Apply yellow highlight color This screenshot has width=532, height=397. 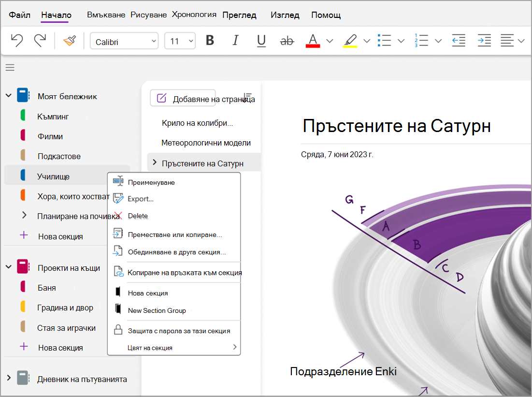(350, 41)
